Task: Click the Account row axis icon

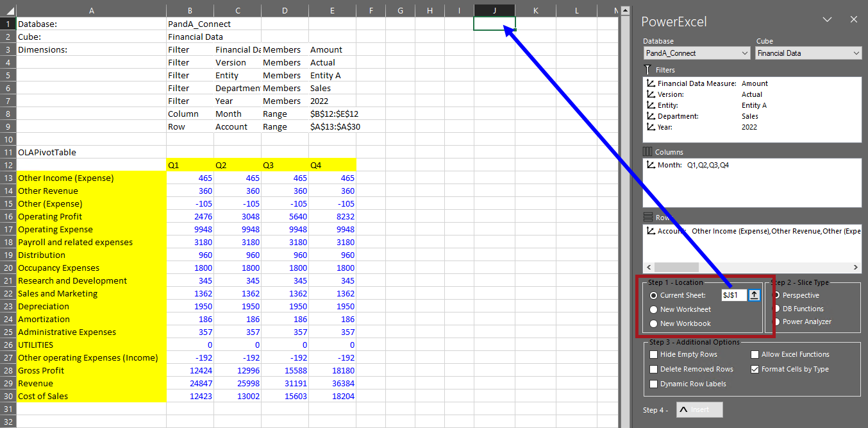Action: [x=651, y=230]
